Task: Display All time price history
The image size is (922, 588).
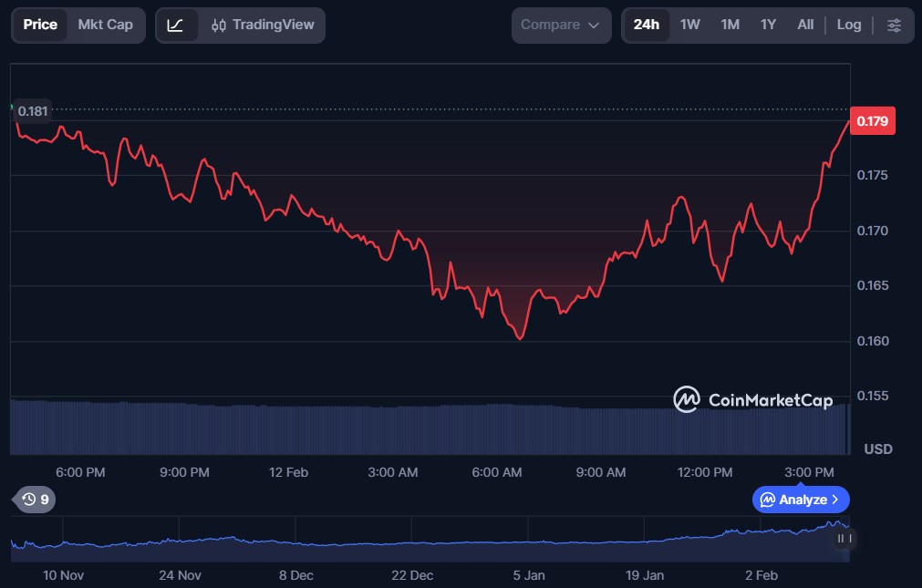Action: 805,26
